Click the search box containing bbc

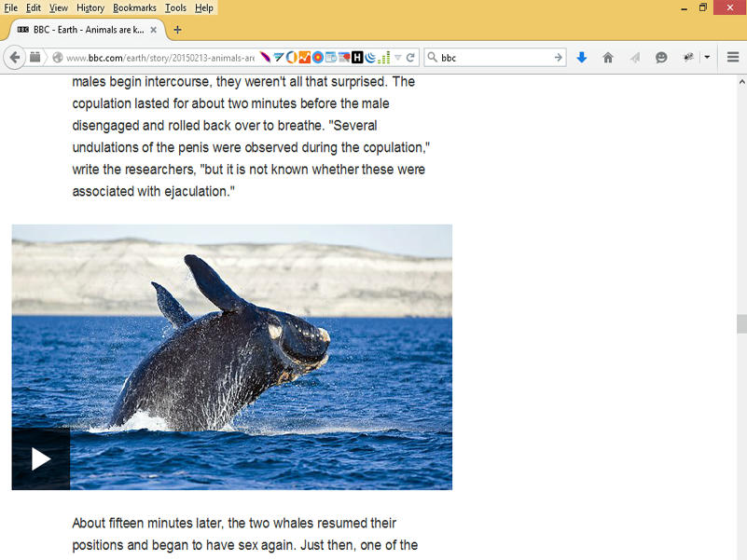point(495,58)
